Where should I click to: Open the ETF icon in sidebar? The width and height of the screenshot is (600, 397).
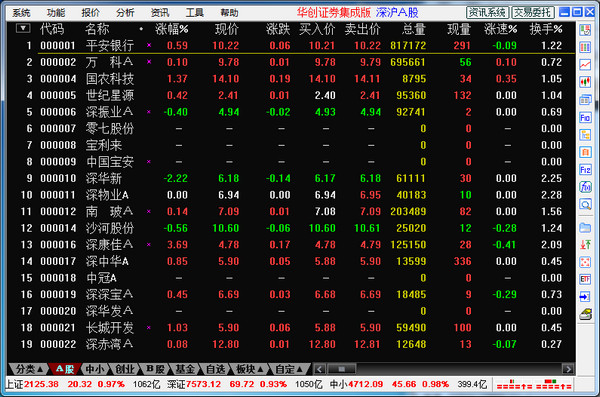[x=585, y=279]
